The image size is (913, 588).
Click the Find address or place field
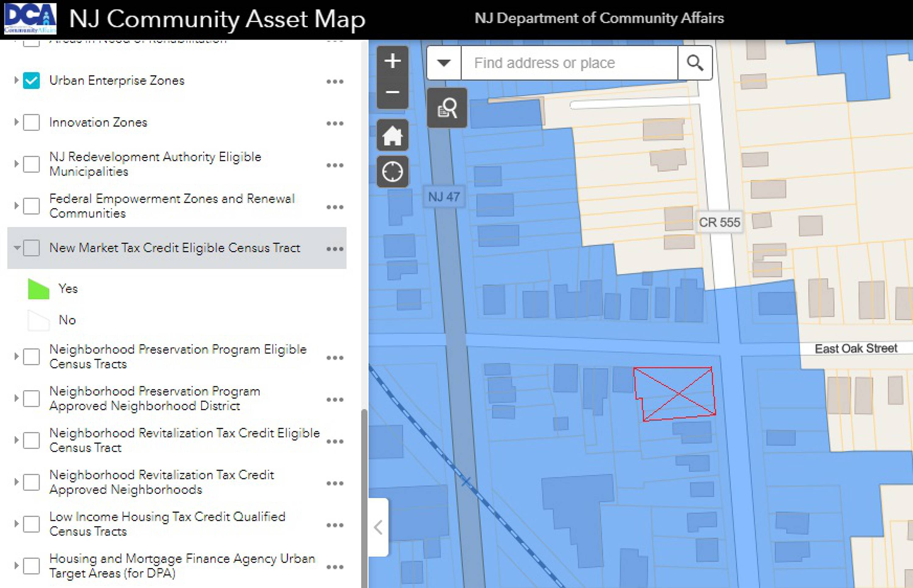point(569,63)
